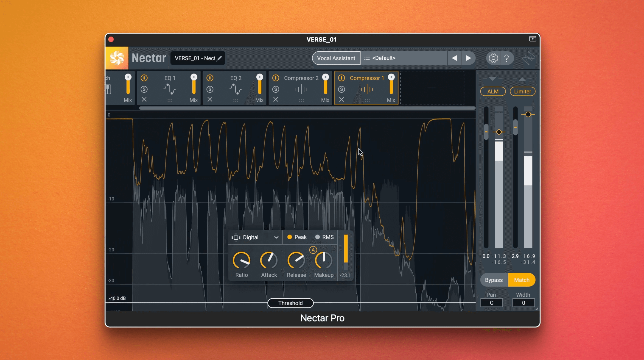Image resolution: width=644 pixels, height=360 pixels.
Task: Click the limiter threshold circle handle
Action: click(528, 114)
